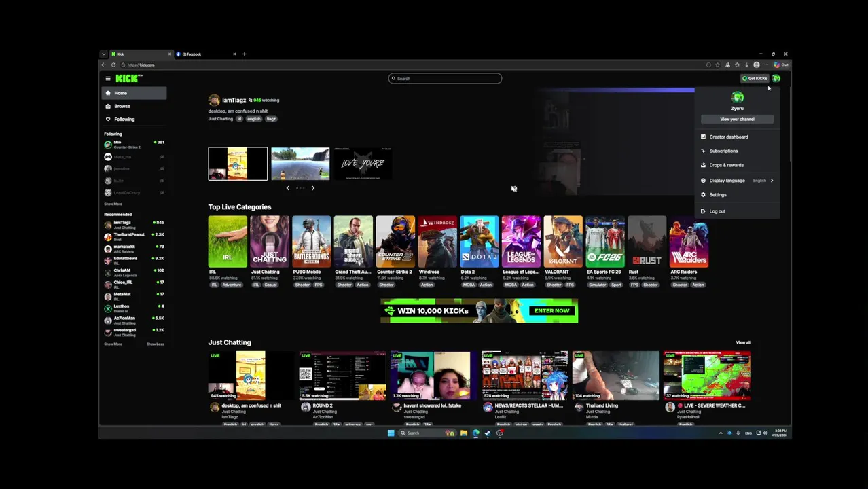
Task: Click ENTER NOW on the KICKs banner
Action: click(551, 311)
